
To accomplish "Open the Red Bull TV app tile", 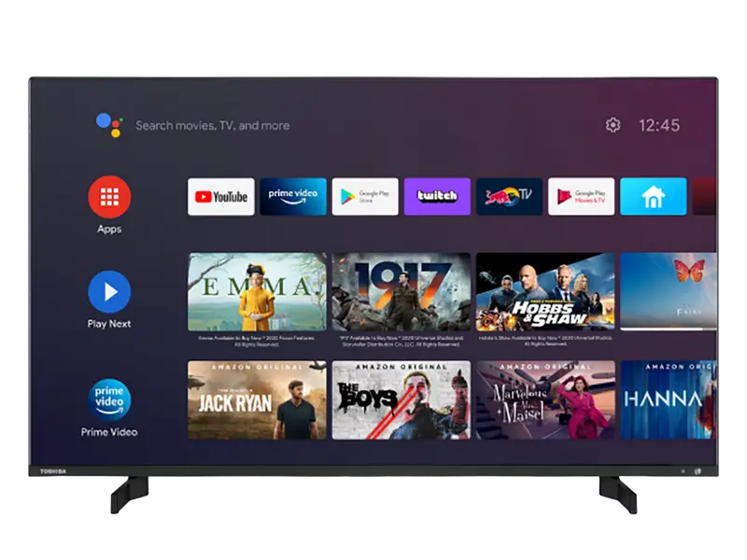I will (509, 197).
